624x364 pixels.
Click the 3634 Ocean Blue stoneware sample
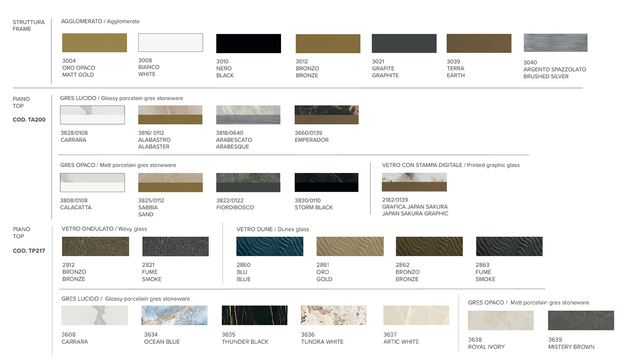pyautogui.click(x=174, y=315)
